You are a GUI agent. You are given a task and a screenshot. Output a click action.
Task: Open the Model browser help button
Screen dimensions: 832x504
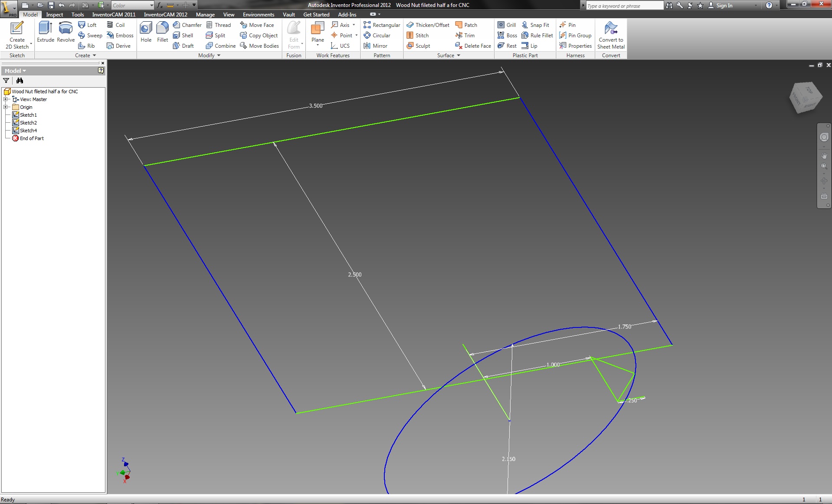[x=101, y=70]
